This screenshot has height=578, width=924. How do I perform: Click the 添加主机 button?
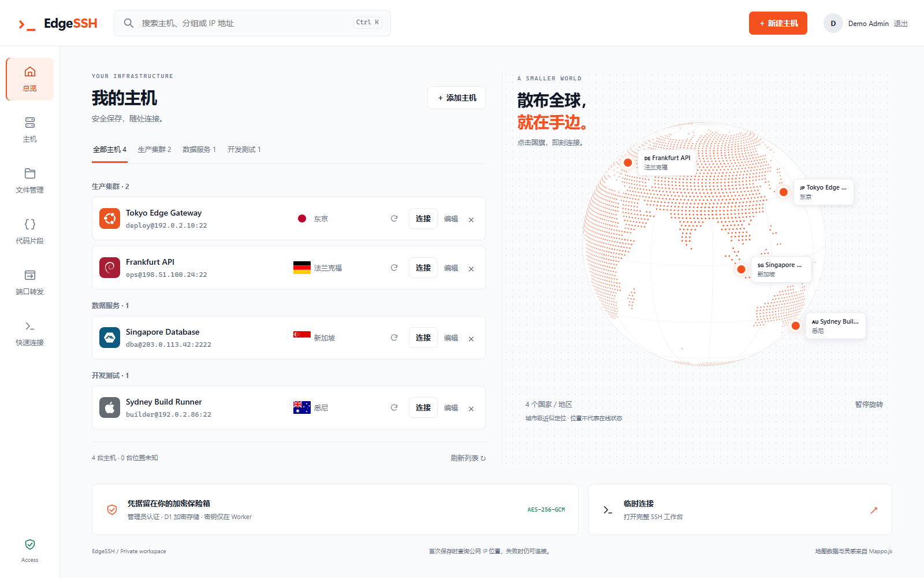pos(456,98)
